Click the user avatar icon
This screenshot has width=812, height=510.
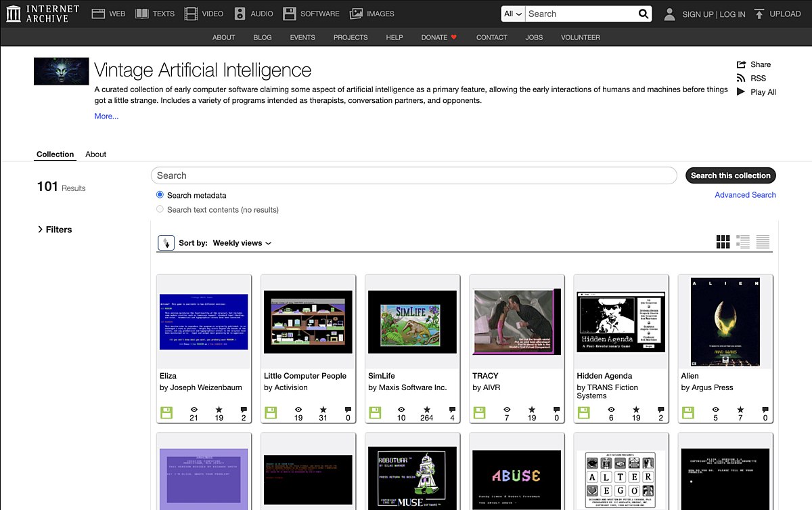click(x=670, y=14)
